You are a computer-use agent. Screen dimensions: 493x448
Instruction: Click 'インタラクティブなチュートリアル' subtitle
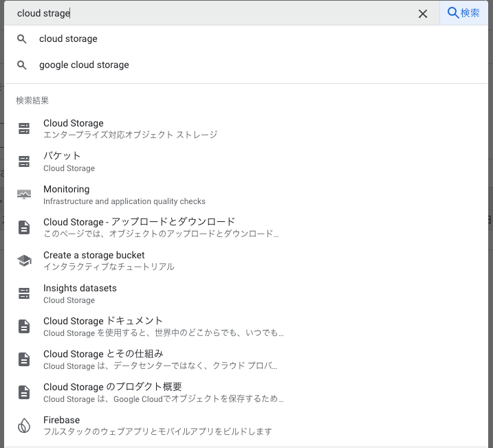coord(109,267)
